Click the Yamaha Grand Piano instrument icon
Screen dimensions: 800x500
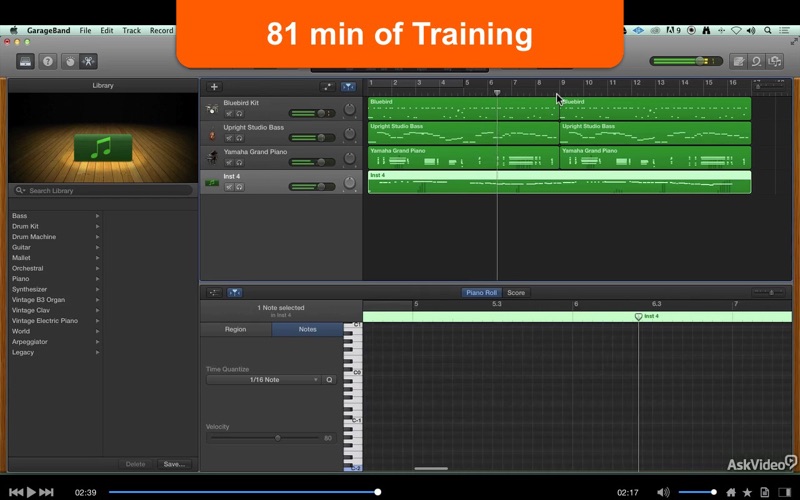pos(212,158)
